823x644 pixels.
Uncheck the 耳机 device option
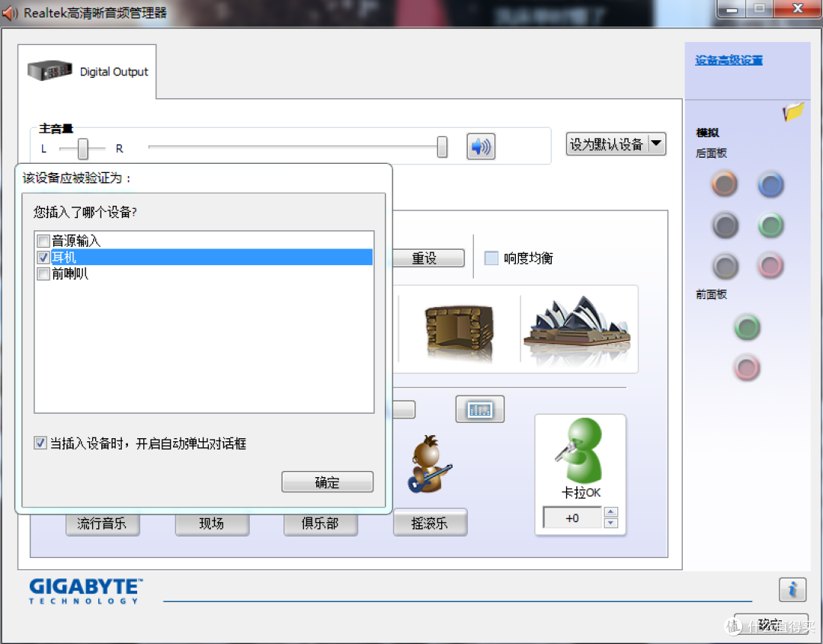click(x=43, y=258)
